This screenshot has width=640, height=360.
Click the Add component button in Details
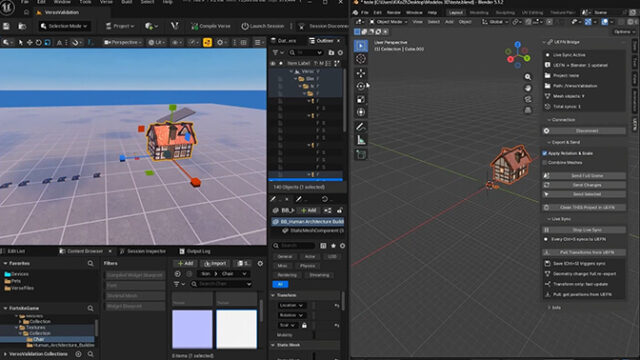[309, 210]
